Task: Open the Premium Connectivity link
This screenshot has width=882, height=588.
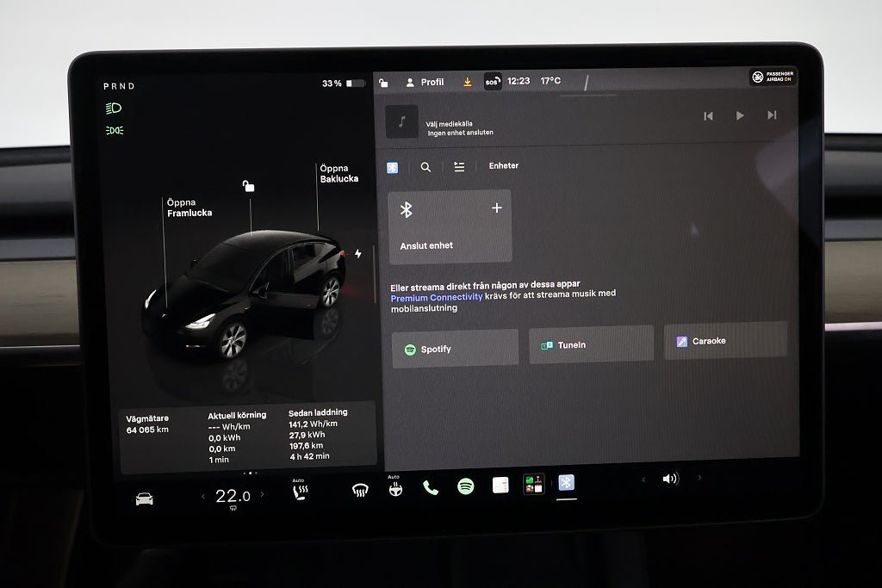Action: tap(437, 297)
